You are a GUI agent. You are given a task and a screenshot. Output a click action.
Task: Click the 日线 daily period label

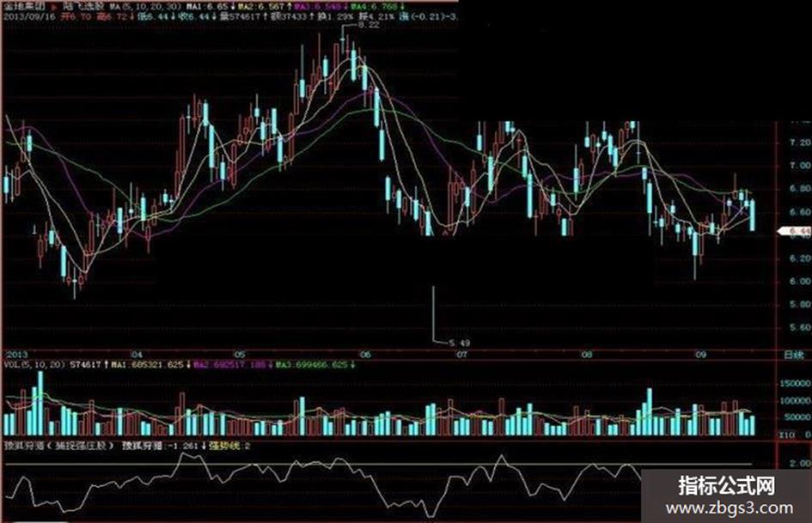(795, 356)
